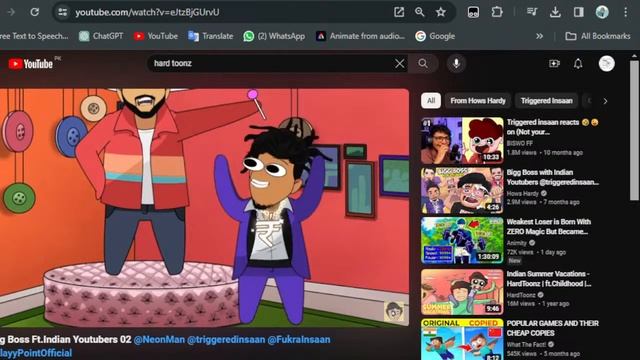The width and height of the screenshot is (640, 360).
Task: Open Weakest Loser is Born With title
Action: point(549,227)
